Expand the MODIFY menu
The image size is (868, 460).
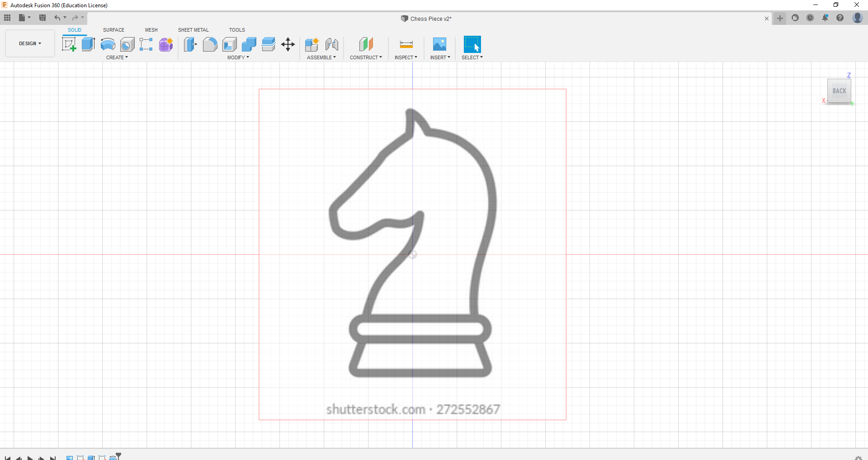coord(238,57)
